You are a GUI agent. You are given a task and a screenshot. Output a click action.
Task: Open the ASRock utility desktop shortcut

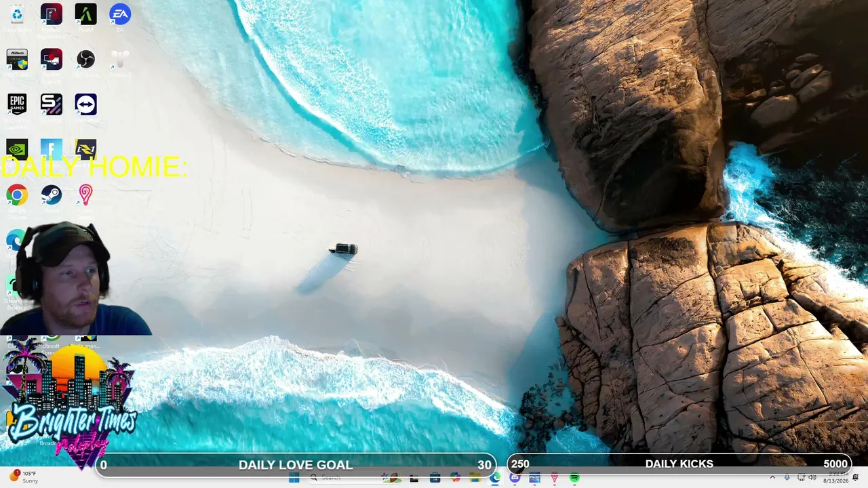(x=17, y=60)
